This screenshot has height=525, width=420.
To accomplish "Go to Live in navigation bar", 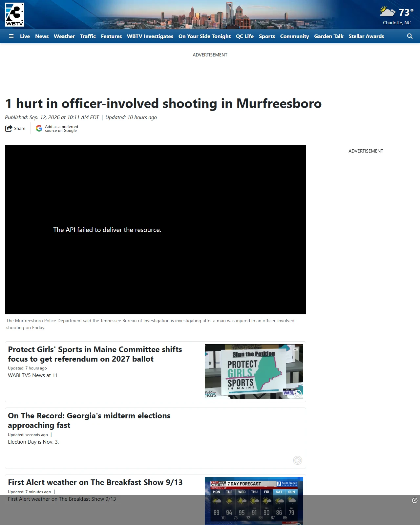I will pos(25,36).
